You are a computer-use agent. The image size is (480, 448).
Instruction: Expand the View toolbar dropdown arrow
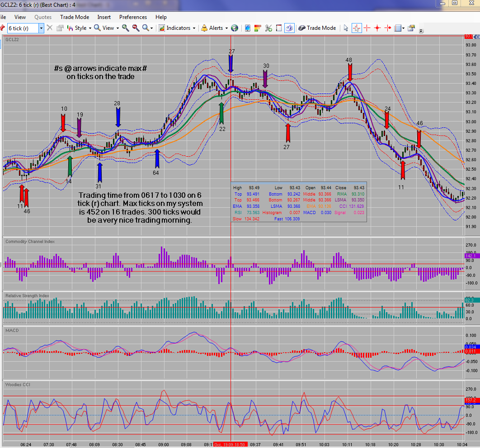tap(118, 28)
